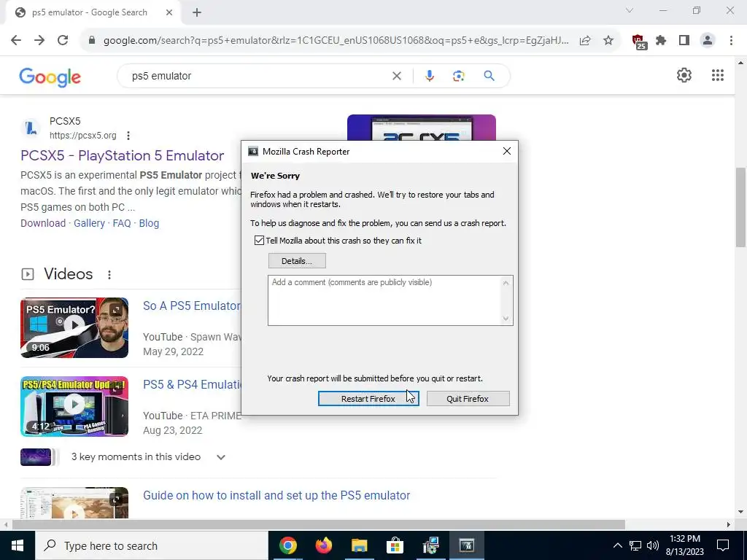Open taskbar clock 1:32 PM
The width and height of the screenshot is (747, 560).
[684, 545]
